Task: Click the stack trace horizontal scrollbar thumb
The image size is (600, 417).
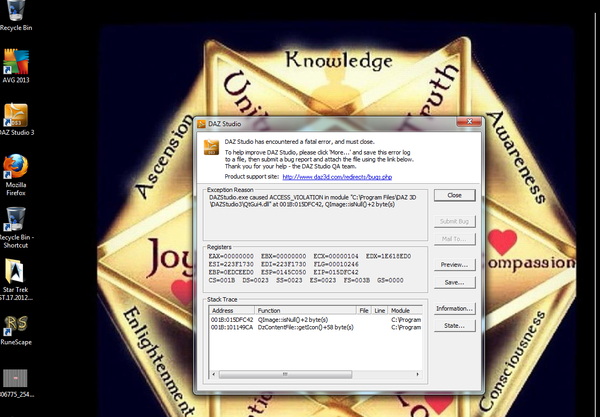Action: pyautogui.click(x=285, y=374)
